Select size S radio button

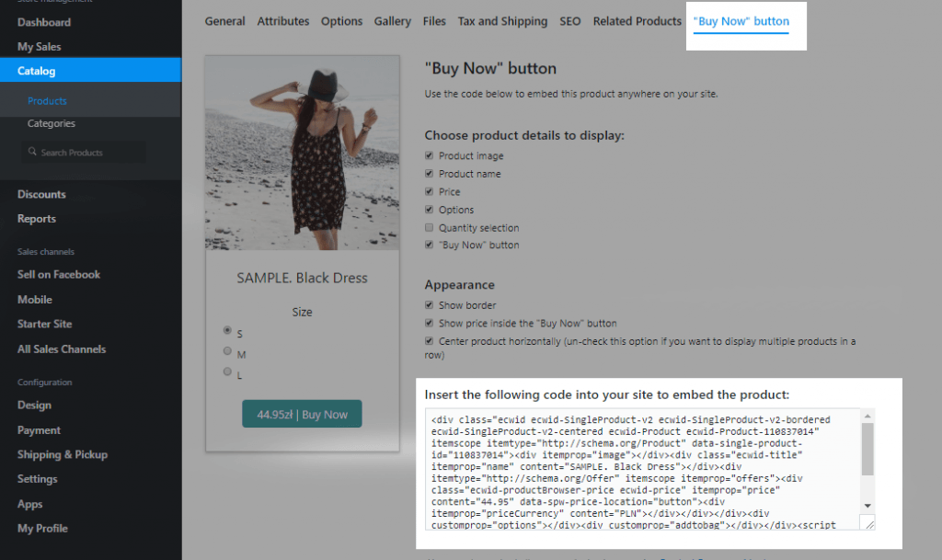(227, 330)
